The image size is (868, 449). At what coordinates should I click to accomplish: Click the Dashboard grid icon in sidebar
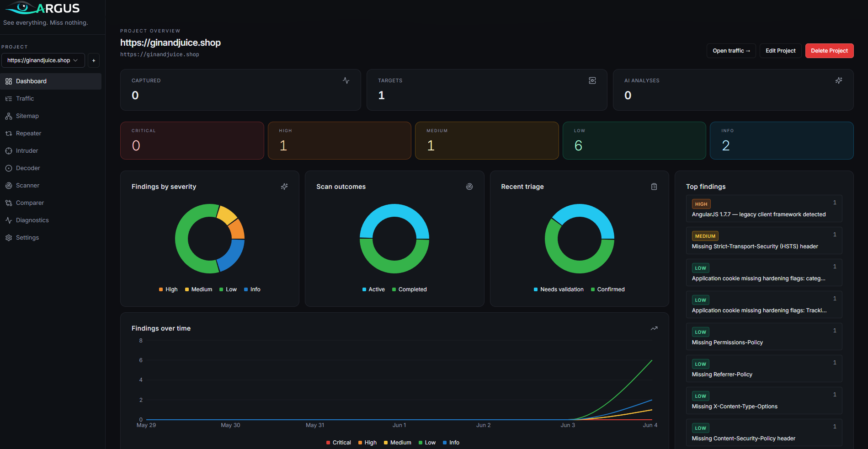click(x=9, y=81)
